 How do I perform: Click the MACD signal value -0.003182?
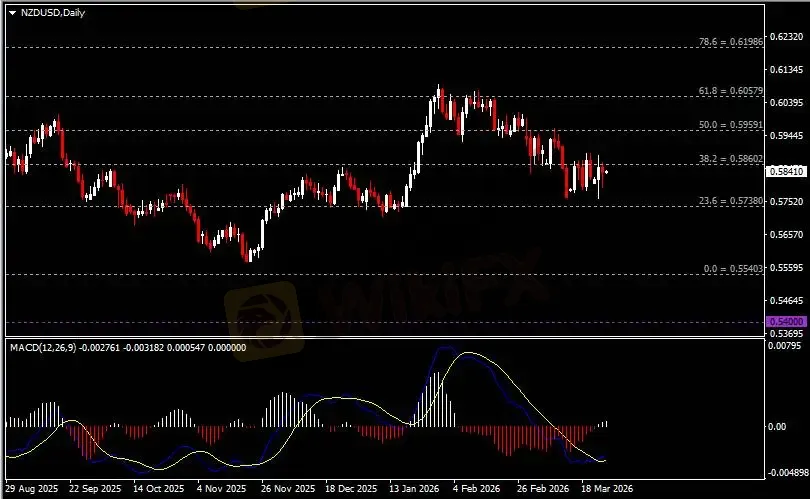coord(144,348)
